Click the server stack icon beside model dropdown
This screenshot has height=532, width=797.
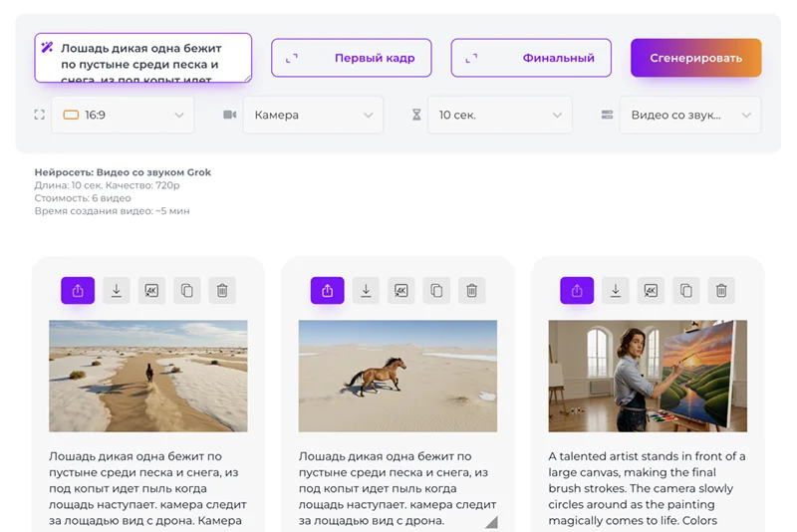[x=607, y=115]
